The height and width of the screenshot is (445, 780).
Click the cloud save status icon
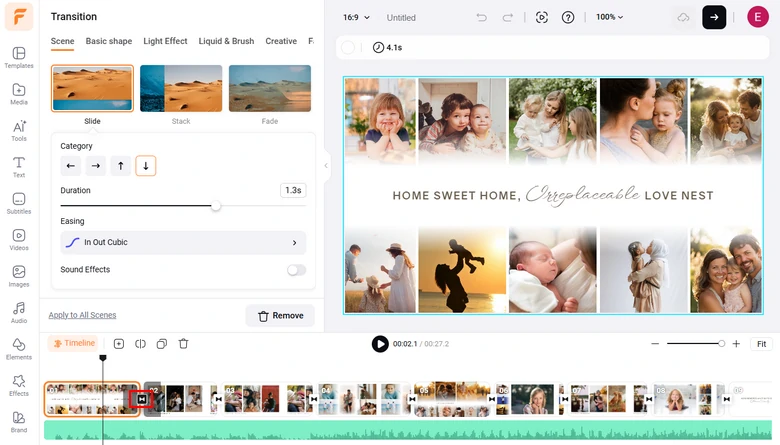683,17
